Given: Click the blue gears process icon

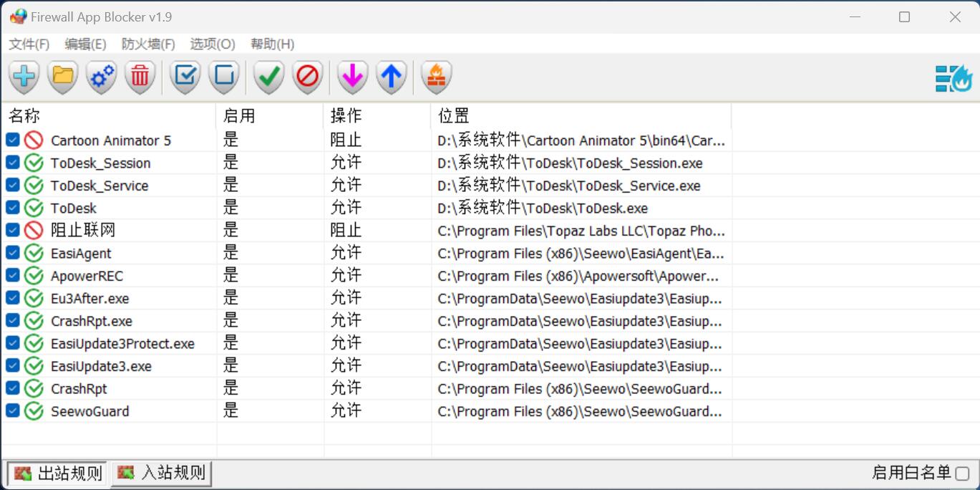Looking at the screenshot, I should click(102, 76).
